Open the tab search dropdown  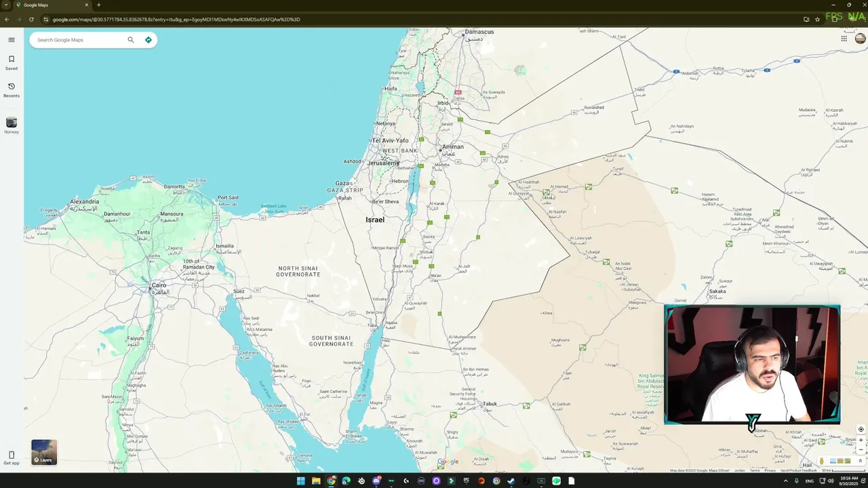tap(6, 5)
